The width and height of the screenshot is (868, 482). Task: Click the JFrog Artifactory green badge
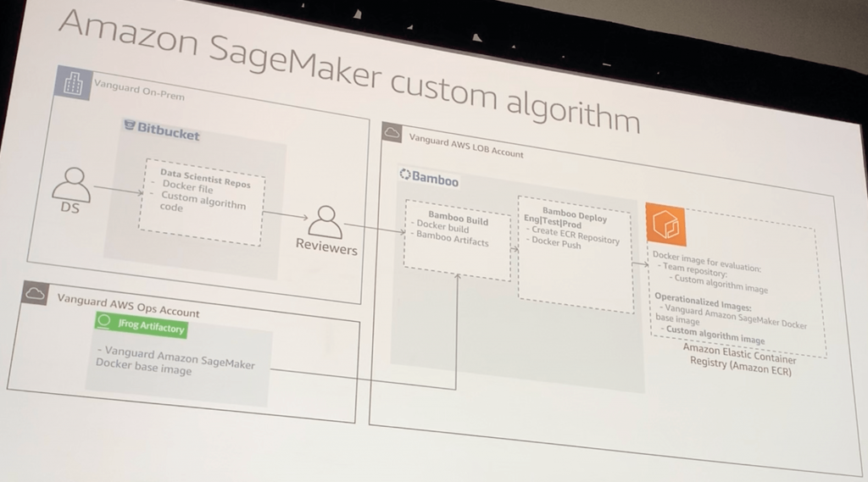(x=142, y=324)
